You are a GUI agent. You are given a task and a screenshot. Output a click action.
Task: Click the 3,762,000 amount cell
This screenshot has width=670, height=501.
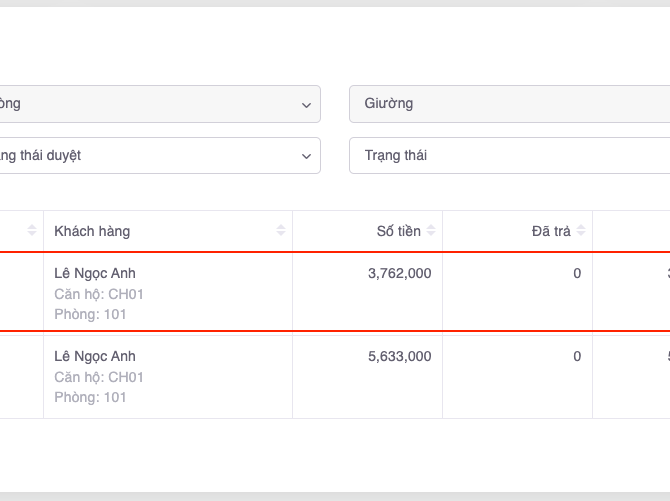coord(400,273)
